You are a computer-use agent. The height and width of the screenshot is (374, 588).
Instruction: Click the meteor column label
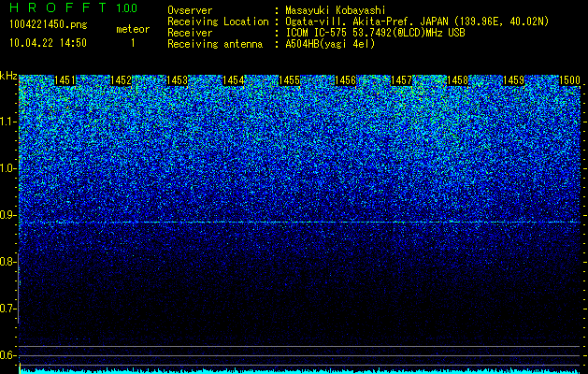(133, 29)
